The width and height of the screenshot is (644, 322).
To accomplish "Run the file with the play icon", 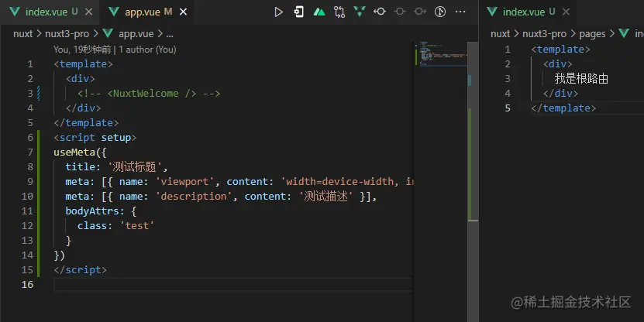I will click(x=278, y=12).
